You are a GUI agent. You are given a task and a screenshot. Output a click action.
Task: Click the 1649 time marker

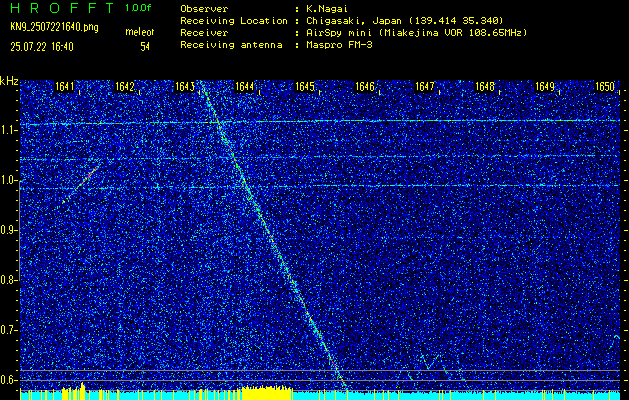click(545, 87)
